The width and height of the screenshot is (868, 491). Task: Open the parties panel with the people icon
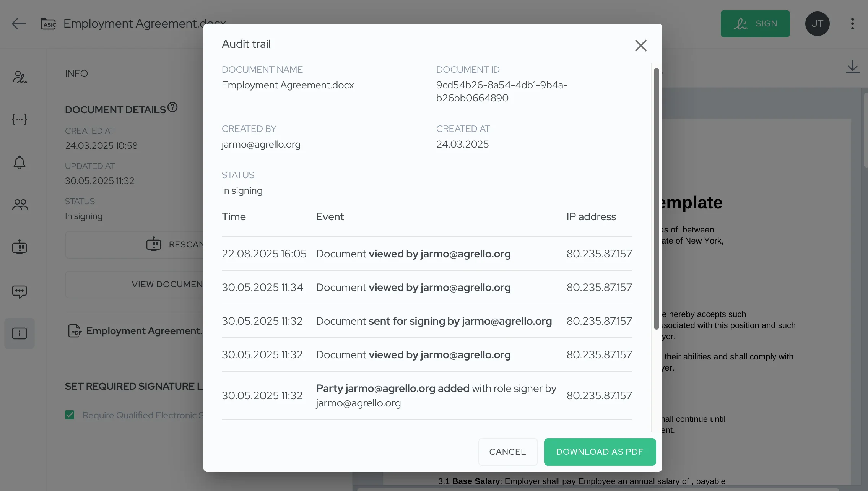[x=19, y=205]
